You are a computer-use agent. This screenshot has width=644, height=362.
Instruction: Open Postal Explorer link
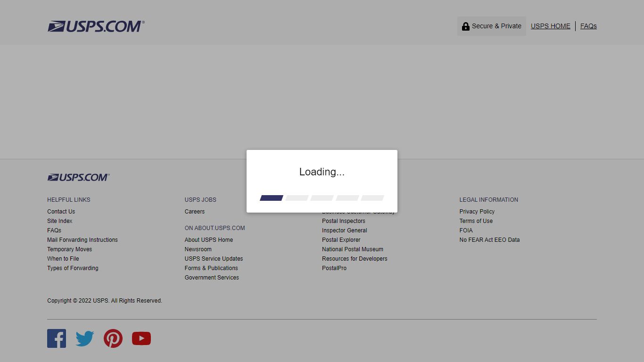coord(341,240)
